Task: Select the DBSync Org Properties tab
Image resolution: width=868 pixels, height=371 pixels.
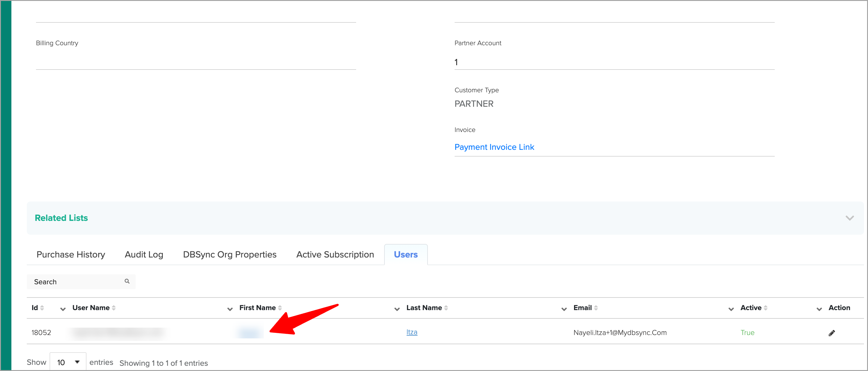Action: coord(230,254)
